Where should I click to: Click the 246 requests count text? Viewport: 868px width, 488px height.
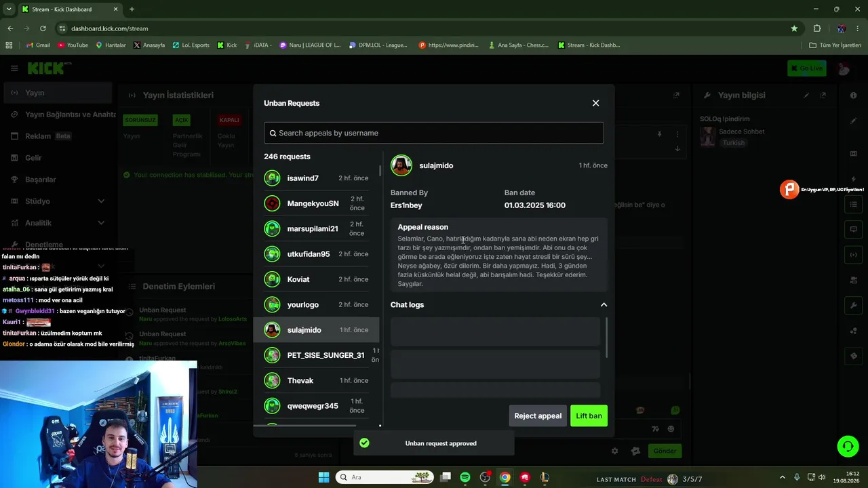(287, 157)
